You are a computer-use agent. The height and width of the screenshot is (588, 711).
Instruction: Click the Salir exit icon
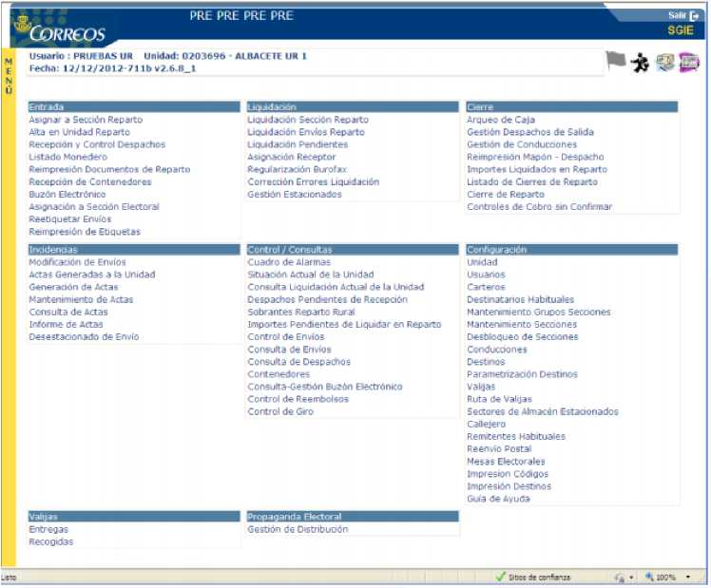point(693,16)
